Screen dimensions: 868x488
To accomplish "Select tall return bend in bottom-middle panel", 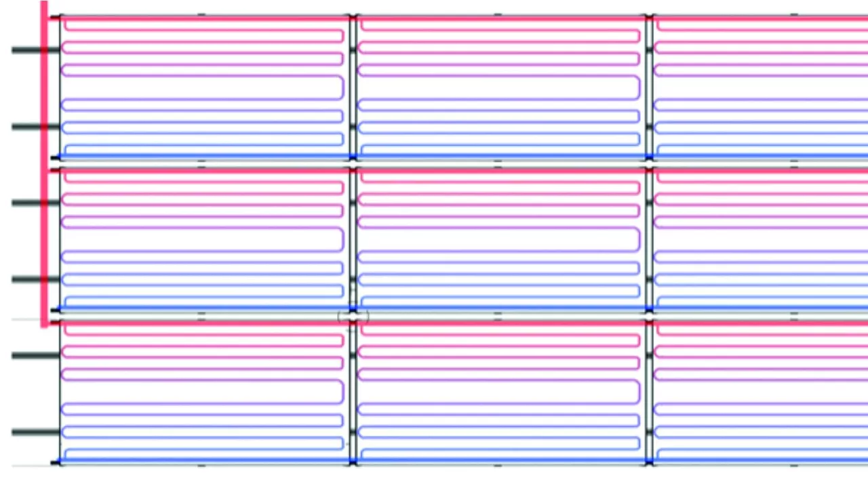I will (x=639, y=392).
